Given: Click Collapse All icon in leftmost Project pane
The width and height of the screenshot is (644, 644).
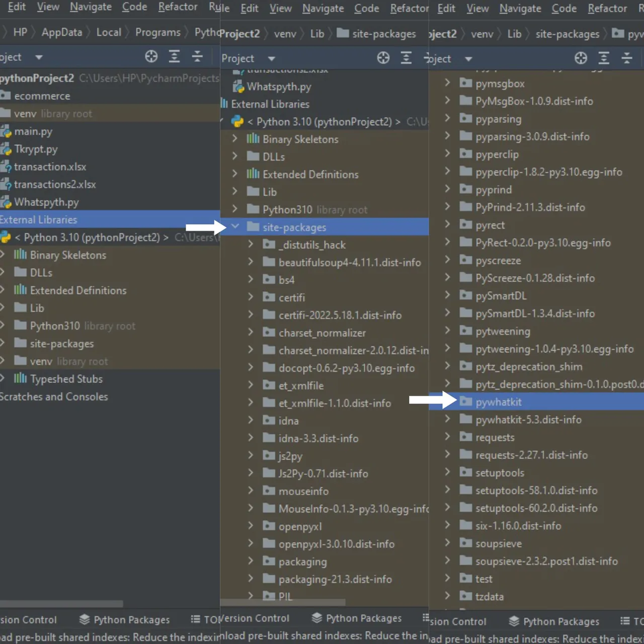Looking at the screenshot, I should pos(197,56).
